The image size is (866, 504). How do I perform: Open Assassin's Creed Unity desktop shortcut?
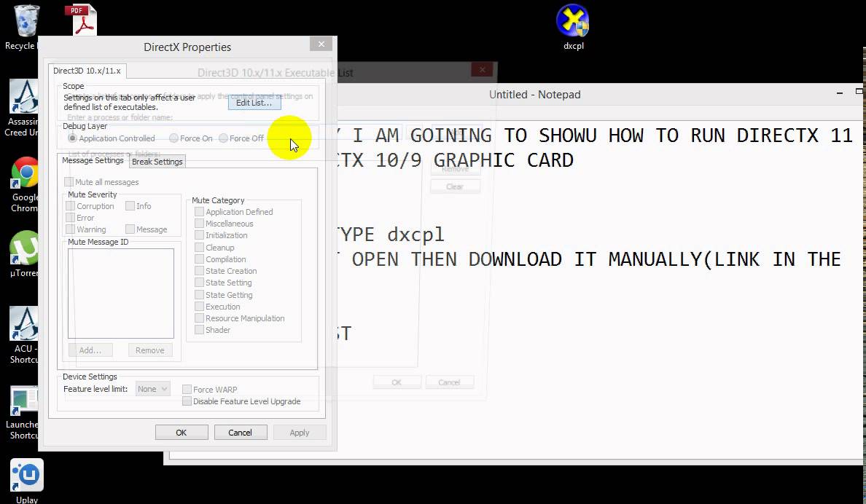click(22, 109)
